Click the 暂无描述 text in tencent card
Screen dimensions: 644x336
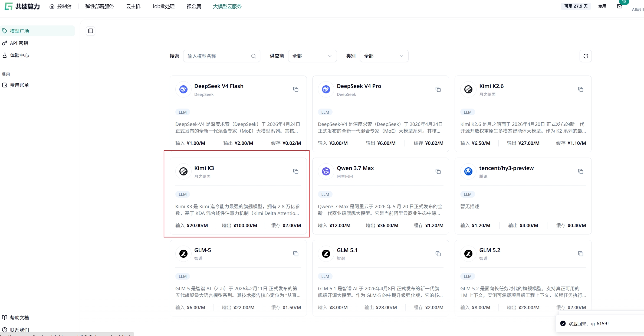click(x=470, y=206)
